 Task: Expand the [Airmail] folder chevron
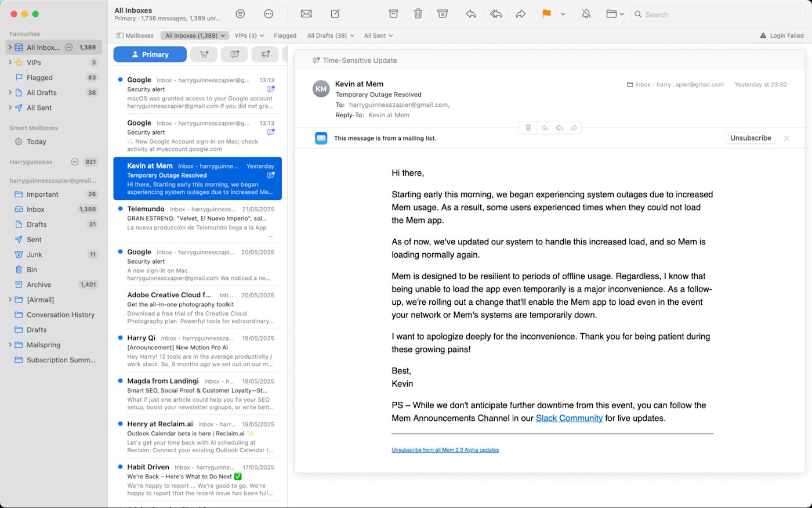click(10, 300)
